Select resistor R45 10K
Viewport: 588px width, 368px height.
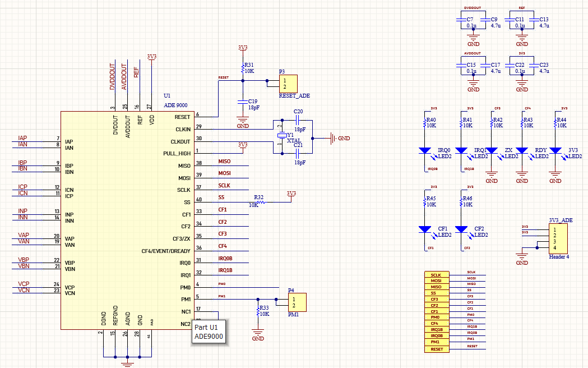(x=424, y=201)
